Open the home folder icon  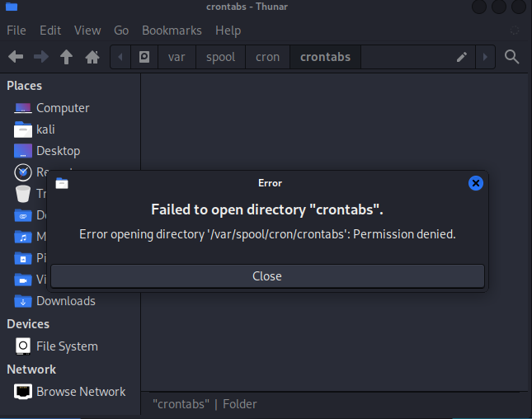(92, 57)
